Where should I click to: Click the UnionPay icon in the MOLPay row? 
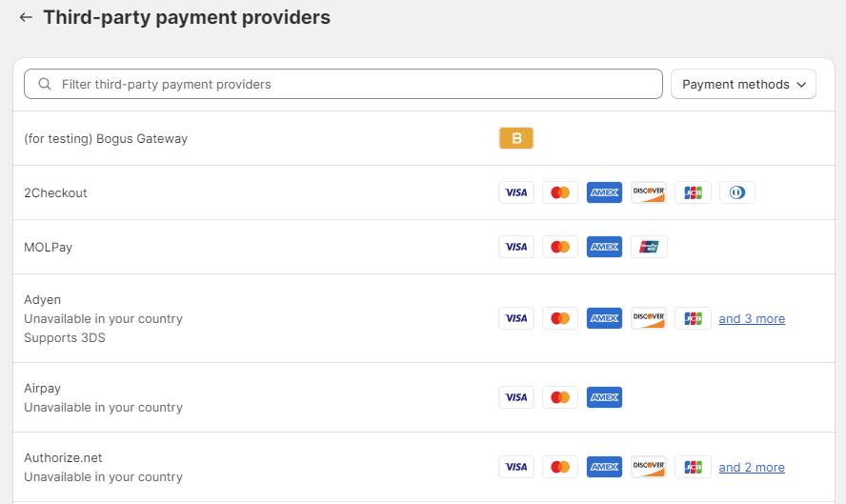click(x=649, y=247)
